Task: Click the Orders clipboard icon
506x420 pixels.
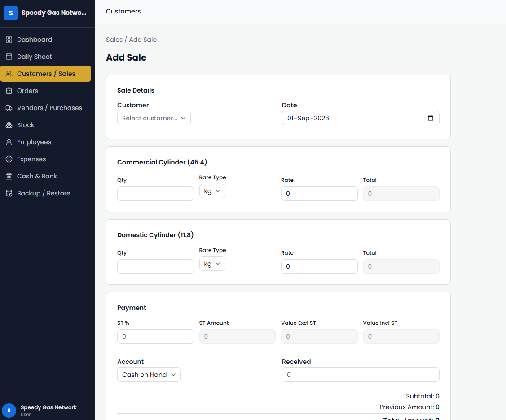Action: tap(9, 91)
